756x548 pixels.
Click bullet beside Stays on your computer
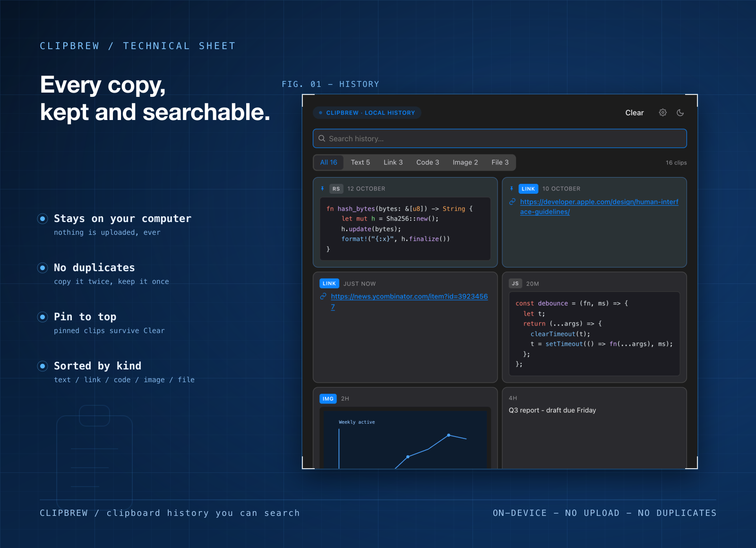tap(43, 219)
